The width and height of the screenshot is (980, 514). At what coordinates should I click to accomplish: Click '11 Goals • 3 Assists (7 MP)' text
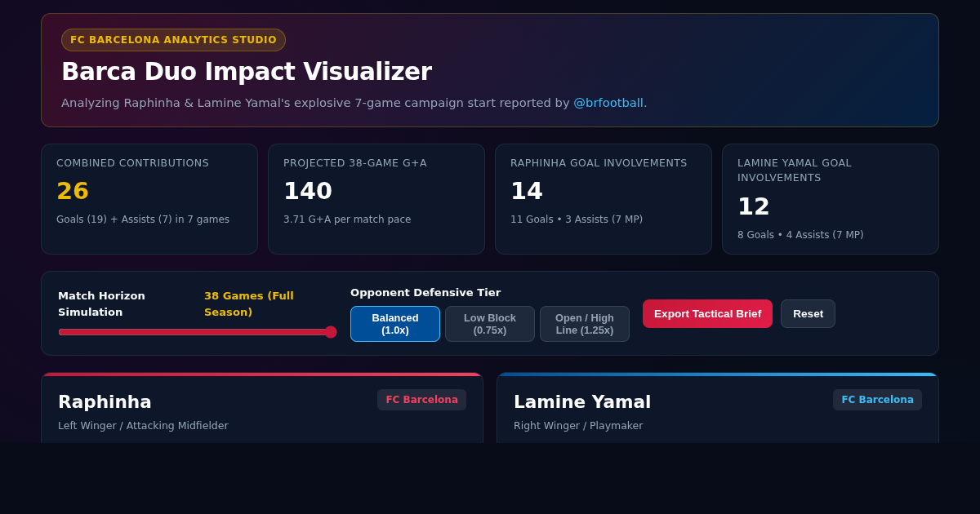click(x=577, y=219)
